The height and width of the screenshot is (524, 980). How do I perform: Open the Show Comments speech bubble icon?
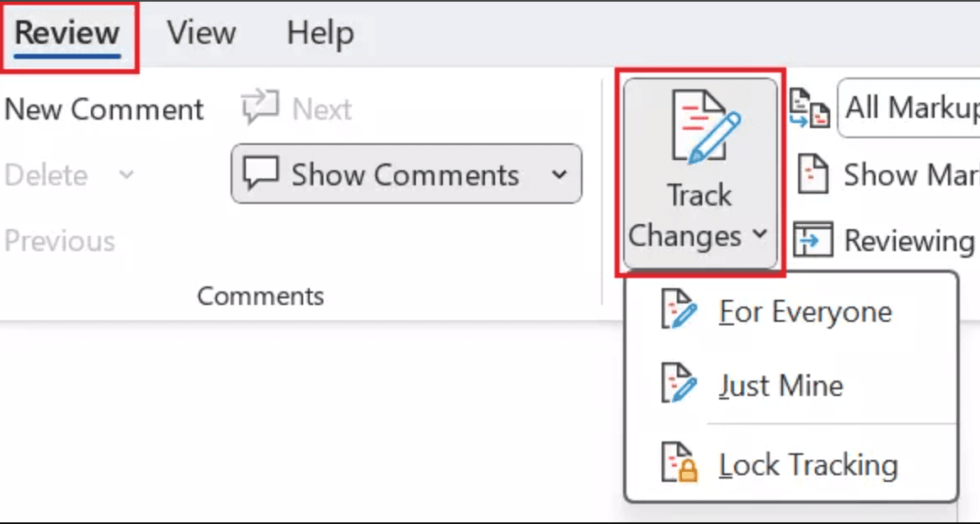(262, 174)
